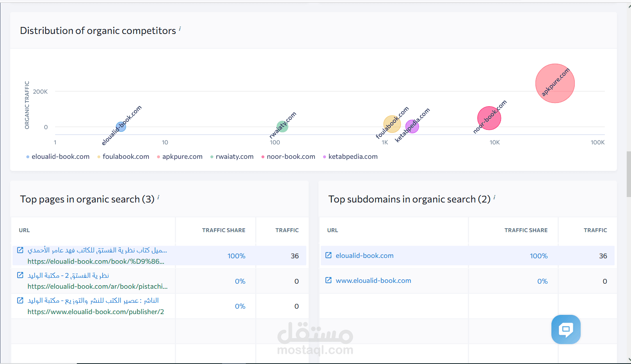Show info tooltip for top subdomains heading
Viewport: 631px width, 364px height.
pyautogui.click(x=494, y=197)
